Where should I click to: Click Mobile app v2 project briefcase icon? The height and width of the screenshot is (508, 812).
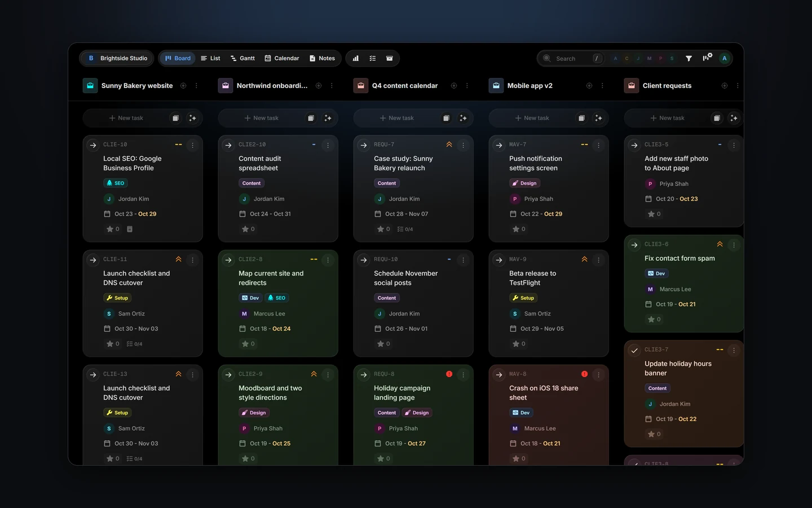496,86
